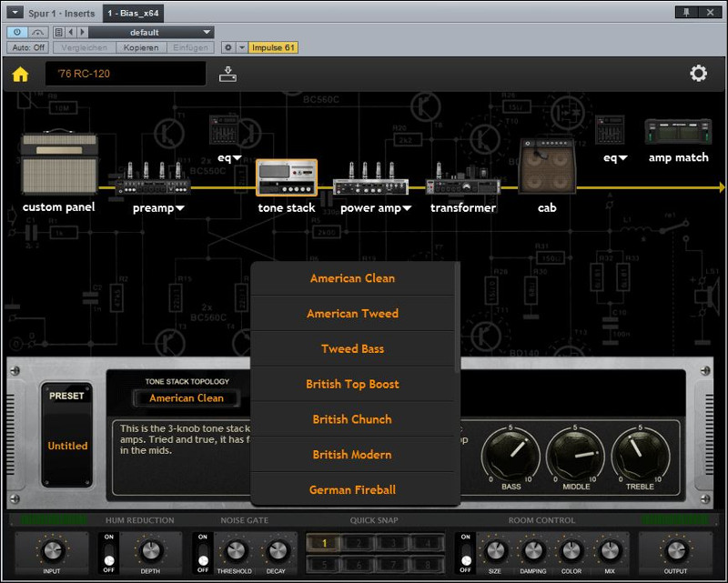Screen dimensions: 728x583
Task: Select Quick Snap slot 3
Action: (x=393, y=543)
